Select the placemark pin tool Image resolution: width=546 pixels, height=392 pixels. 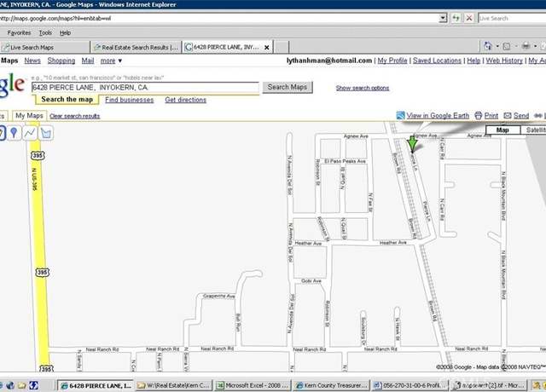(x=14, y=133)
